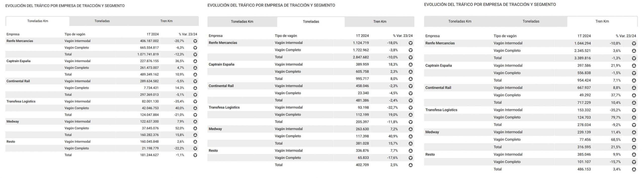Image resolution: width=644 pixels, height=178 pixels.
Task: Select Toneladas Km tab in the middle panel
Action: pos(242,22)
